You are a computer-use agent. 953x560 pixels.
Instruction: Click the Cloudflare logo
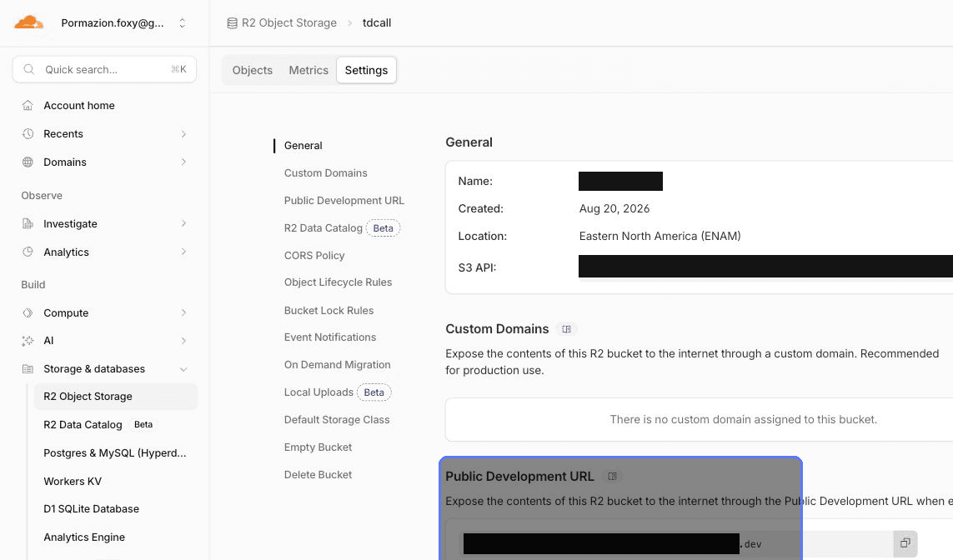click(x=28, y=23)
